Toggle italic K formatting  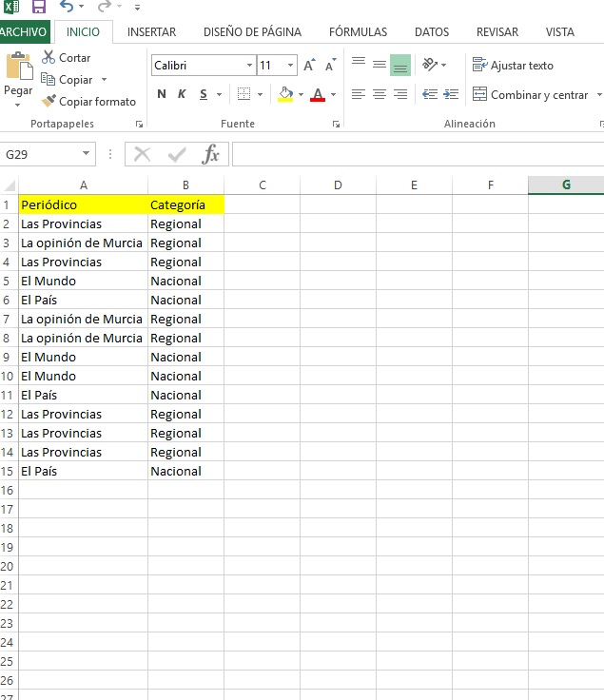click(x=182, y=94)
